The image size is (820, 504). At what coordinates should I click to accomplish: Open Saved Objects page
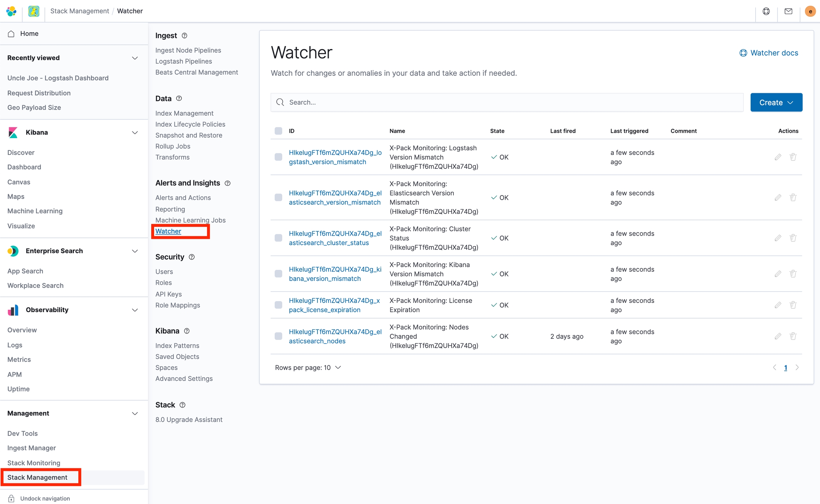coord(177,357)
